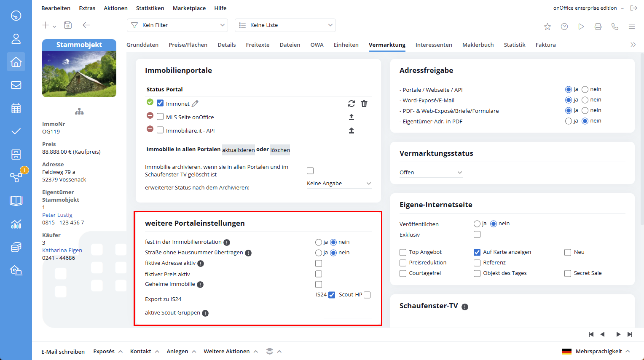Viewport: 644px width, 360px height.
Task: Check the Top Angebot option
Action: point(403,252)
